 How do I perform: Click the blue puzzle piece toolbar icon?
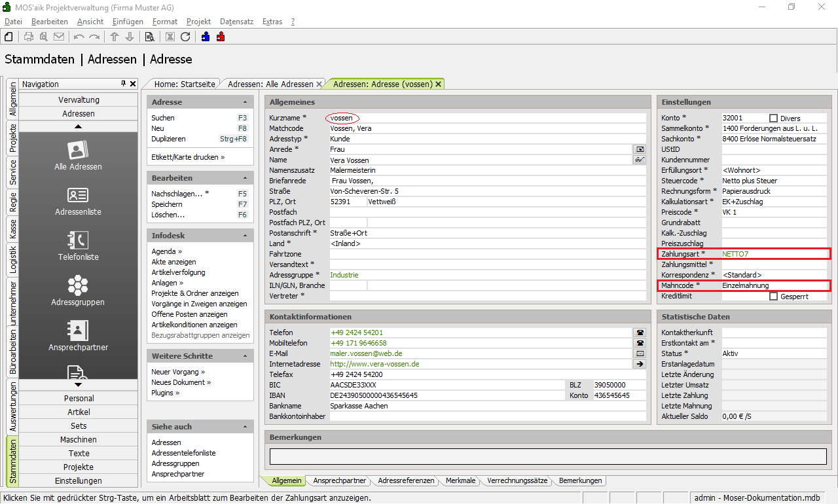[206, 37]
